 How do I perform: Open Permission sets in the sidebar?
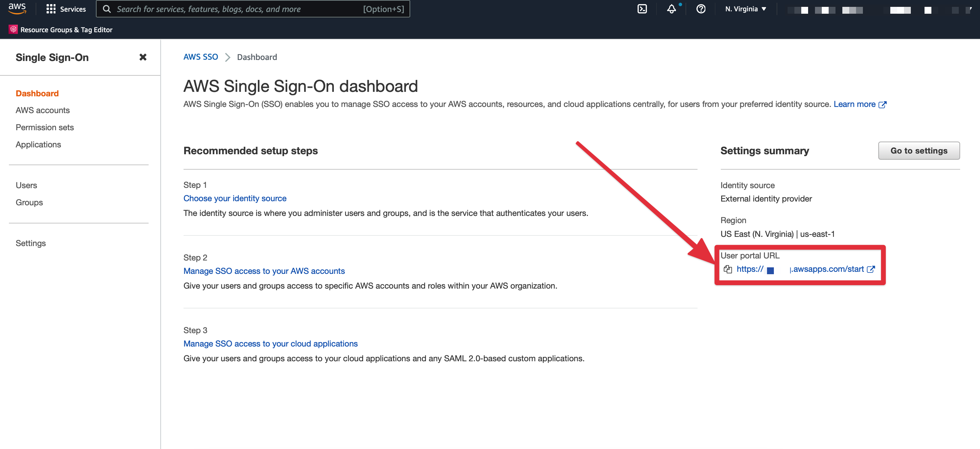click(x=45, y=128)
